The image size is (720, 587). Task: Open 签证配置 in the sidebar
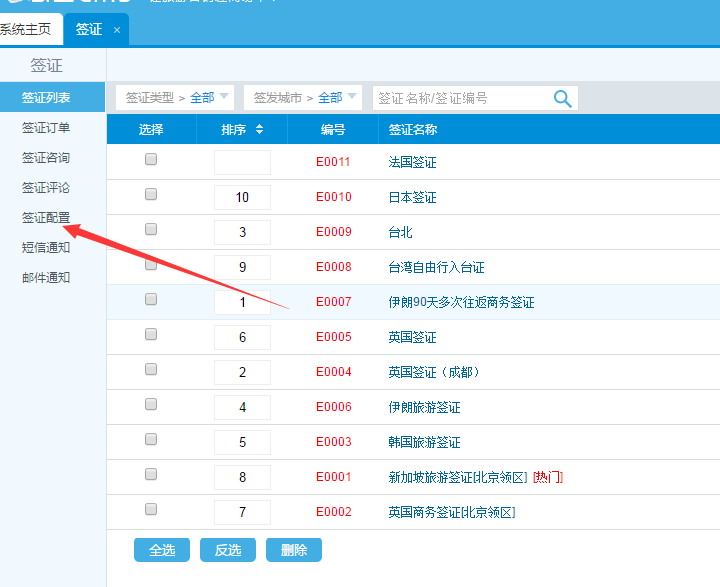46,218
